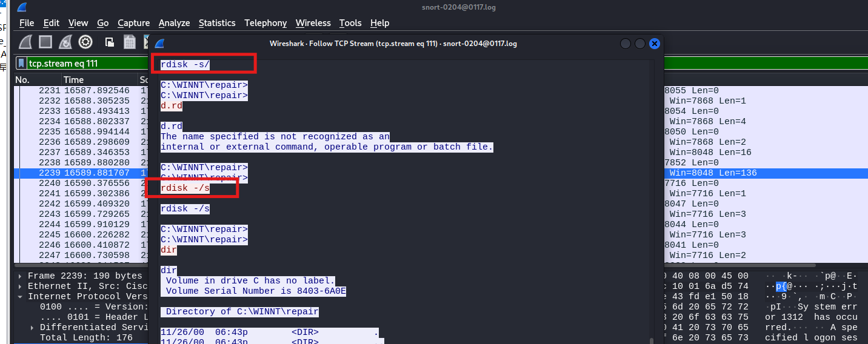Click 'Win=7868 Len=4' info cell
The width and height of the screenshot is (868, 344).
708,122
